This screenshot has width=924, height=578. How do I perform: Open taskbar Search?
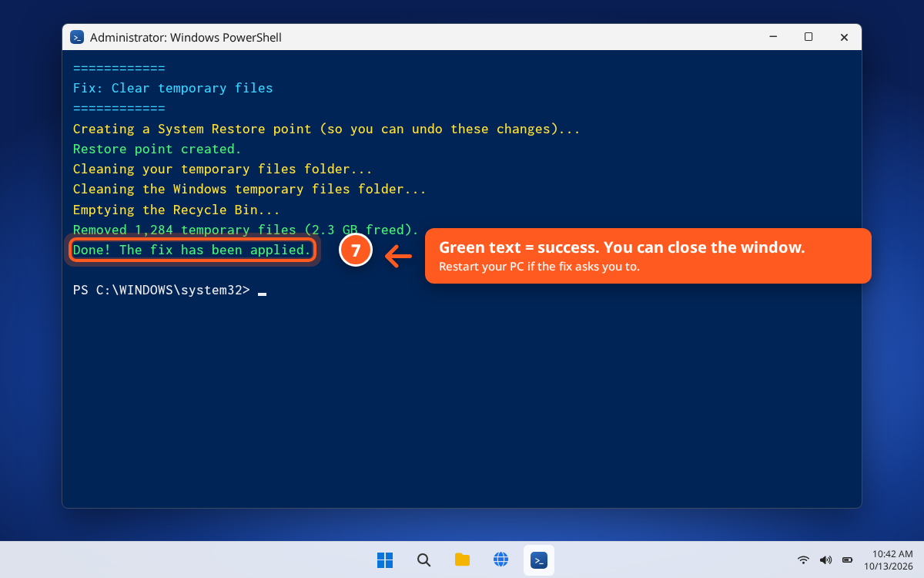click(423, 560)
